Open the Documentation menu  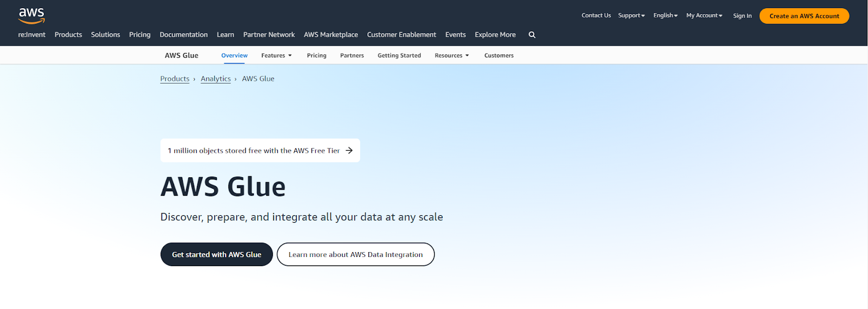pos(184,35)
